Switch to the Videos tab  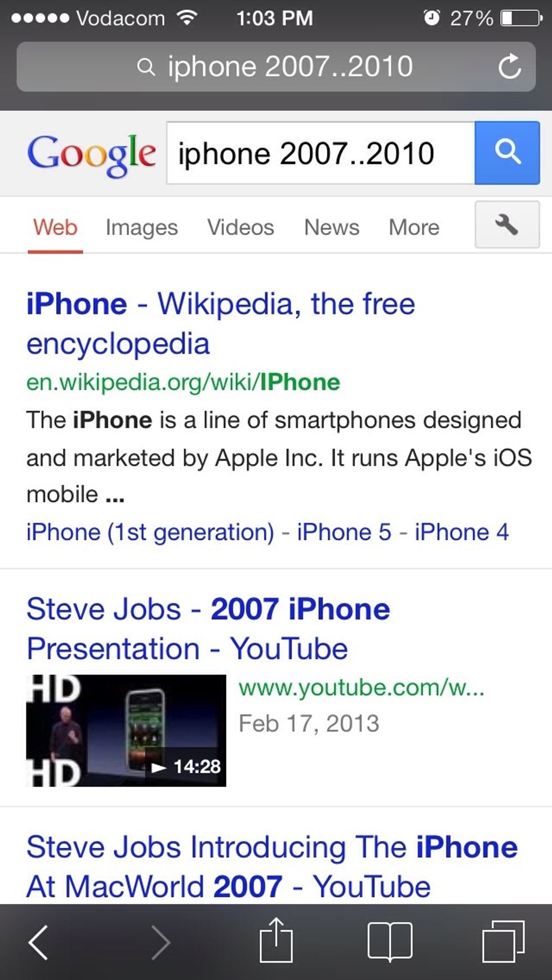[241, 228]
